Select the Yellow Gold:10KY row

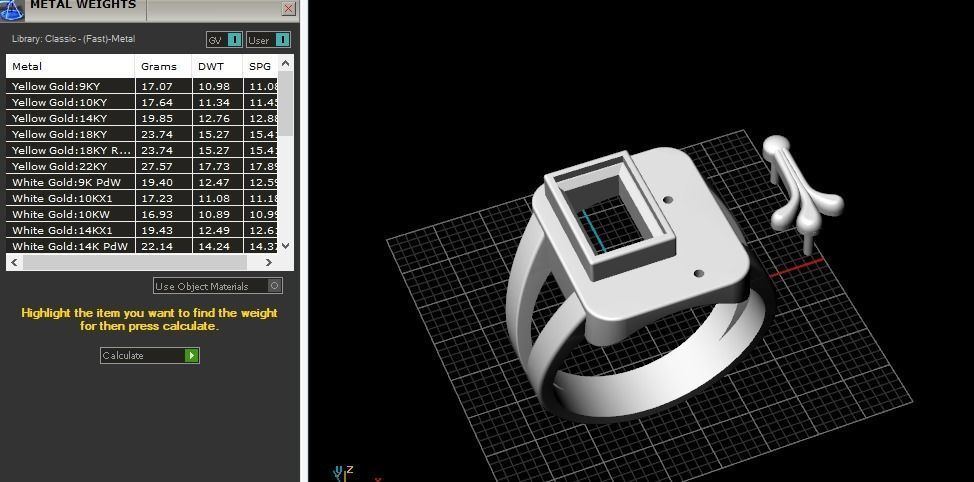(x=142, y=102)
